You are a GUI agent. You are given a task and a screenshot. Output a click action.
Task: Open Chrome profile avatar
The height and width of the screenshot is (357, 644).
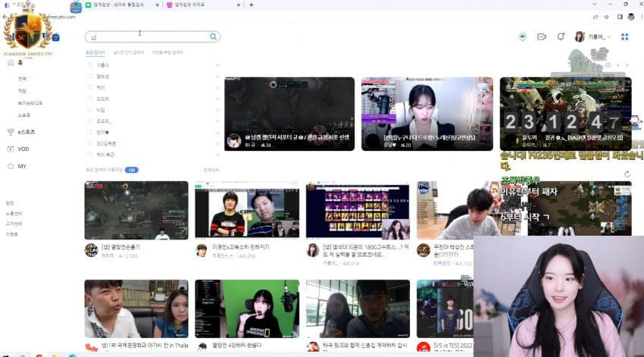click(x=631, y=17)
